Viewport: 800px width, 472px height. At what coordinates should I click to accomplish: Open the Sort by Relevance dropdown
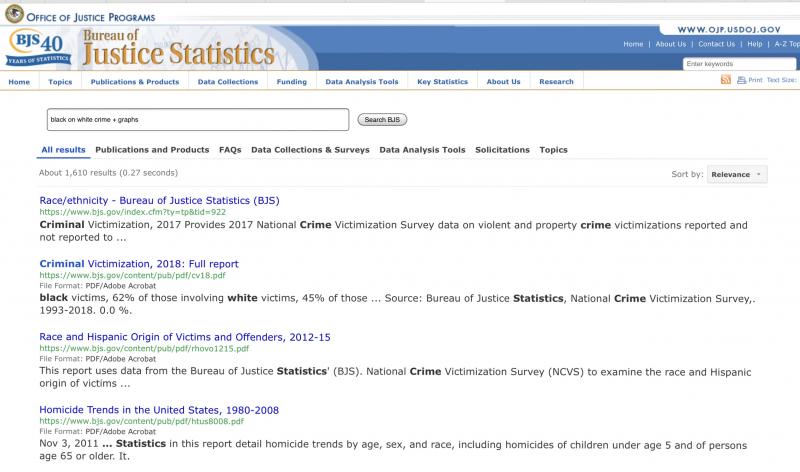coord(737,175)
